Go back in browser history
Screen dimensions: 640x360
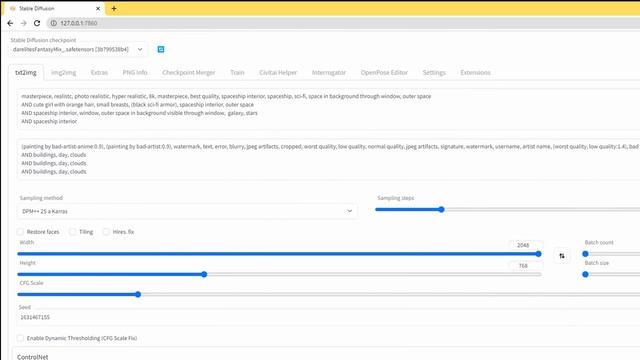[10, 23]
